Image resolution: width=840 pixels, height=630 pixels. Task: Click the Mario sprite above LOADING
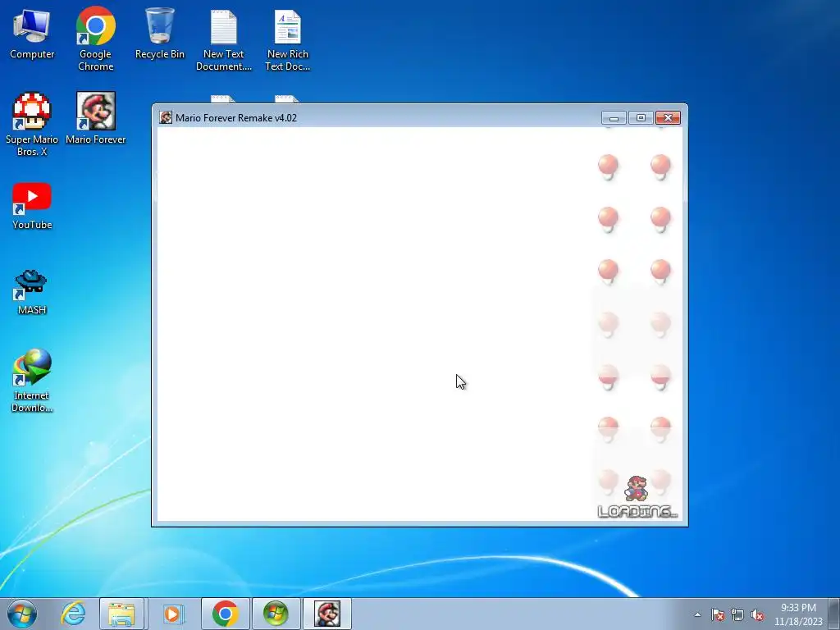point(636,489)
